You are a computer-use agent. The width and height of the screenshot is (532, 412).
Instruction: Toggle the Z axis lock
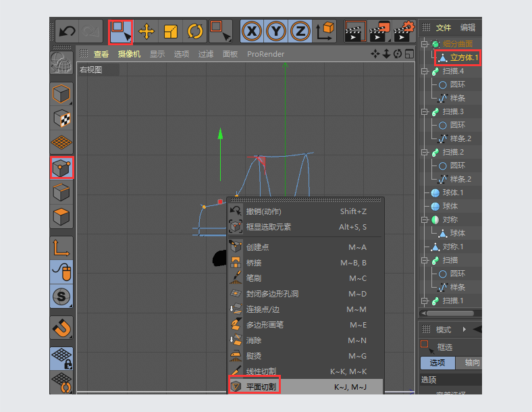(x=300, y=32)
